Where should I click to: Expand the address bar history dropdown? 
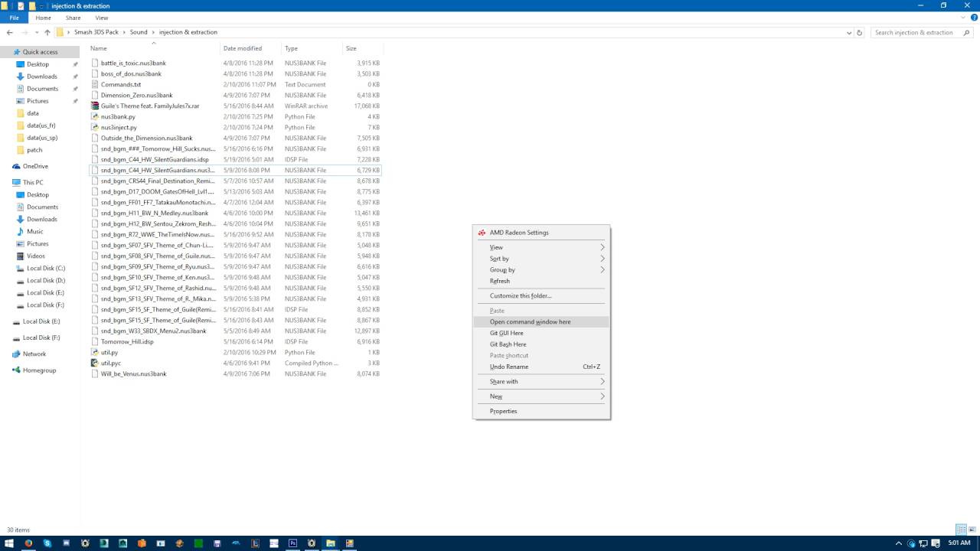click(x=849, y=33)
